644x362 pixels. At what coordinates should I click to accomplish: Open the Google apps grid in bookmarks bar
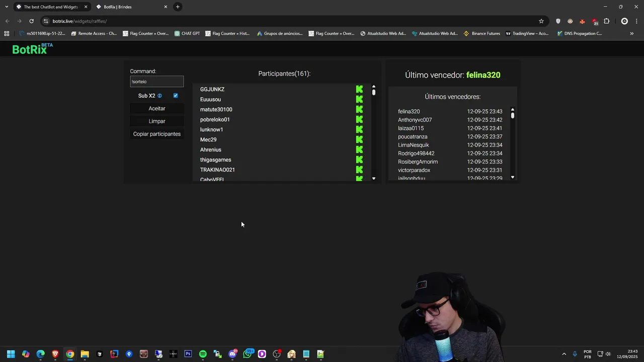pyautogui.click(x=7, y=34)
